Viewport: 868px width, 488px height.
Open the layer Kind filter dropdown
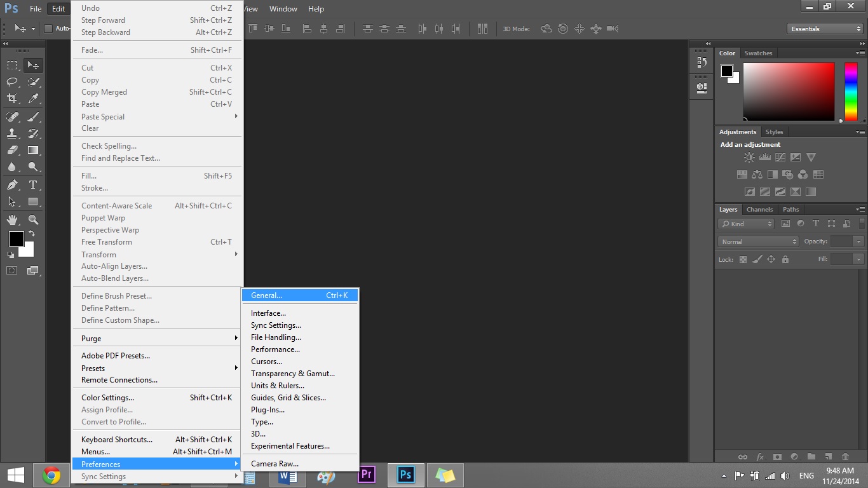[746, 224]
